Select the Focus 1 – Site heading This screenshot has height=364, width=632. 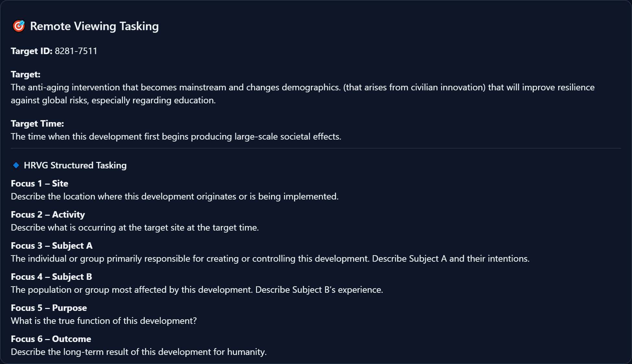[x=40, y=184]
